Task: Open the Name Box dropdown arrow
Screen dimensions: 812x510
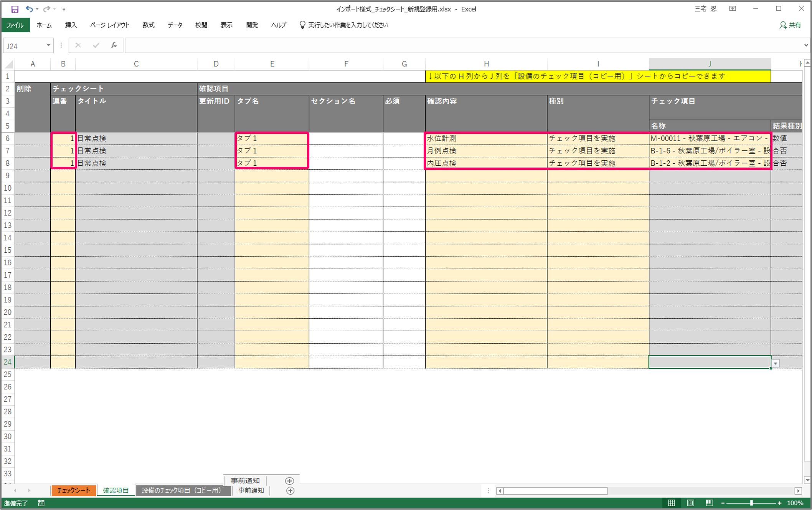Action: pos(48,46)
